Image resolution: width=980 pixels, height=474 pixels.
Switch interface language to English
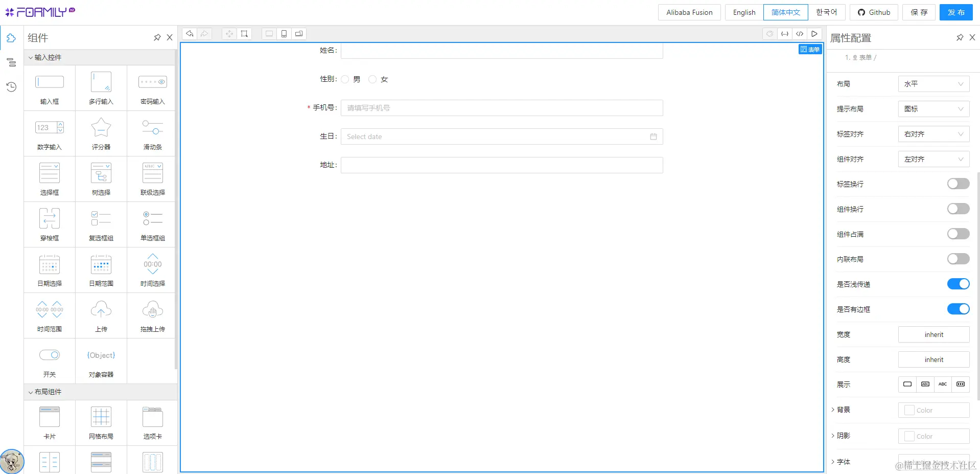743,12
